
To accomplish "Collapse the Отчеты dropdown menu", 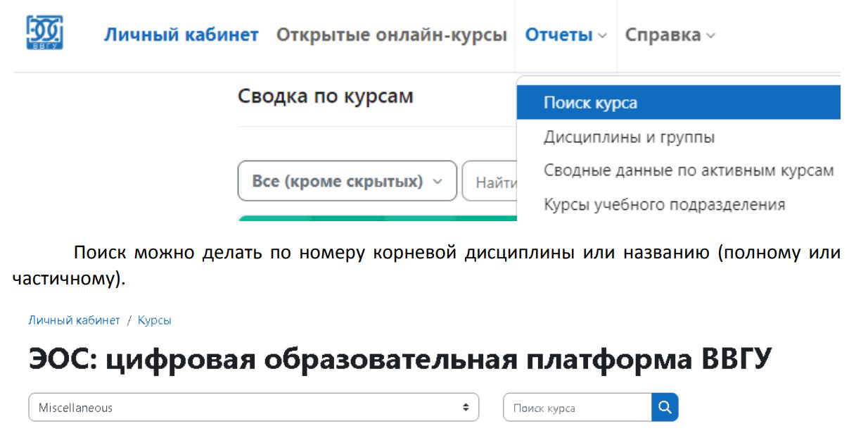I will (x=566, y=35).
